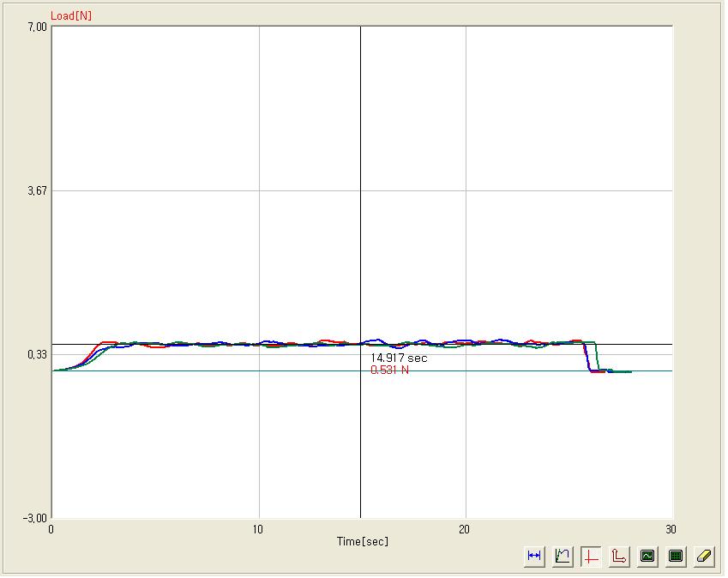Click the 10 tick on time axis

258,528
